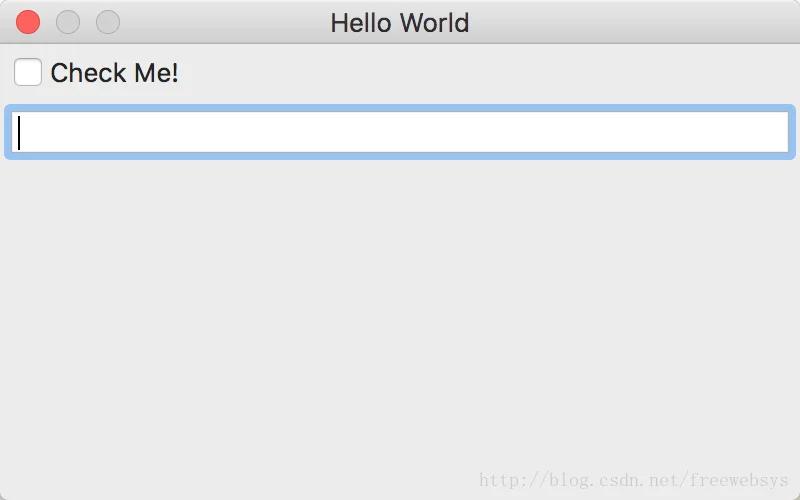Click the blinking caret in the text field

[19, 133]
